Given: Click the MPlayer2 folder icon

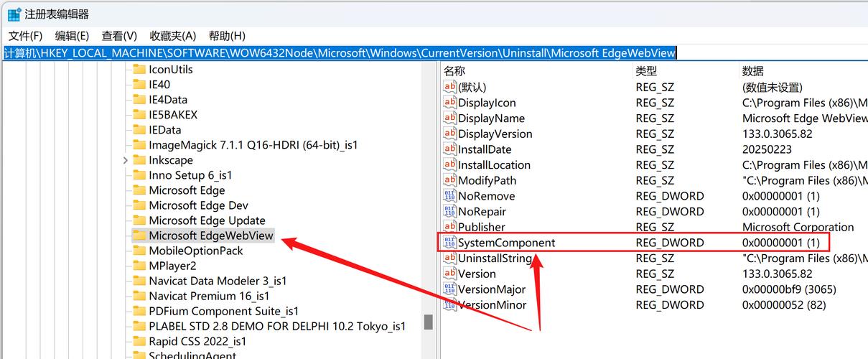Looking at the screenshot, I should click(139, 266).
